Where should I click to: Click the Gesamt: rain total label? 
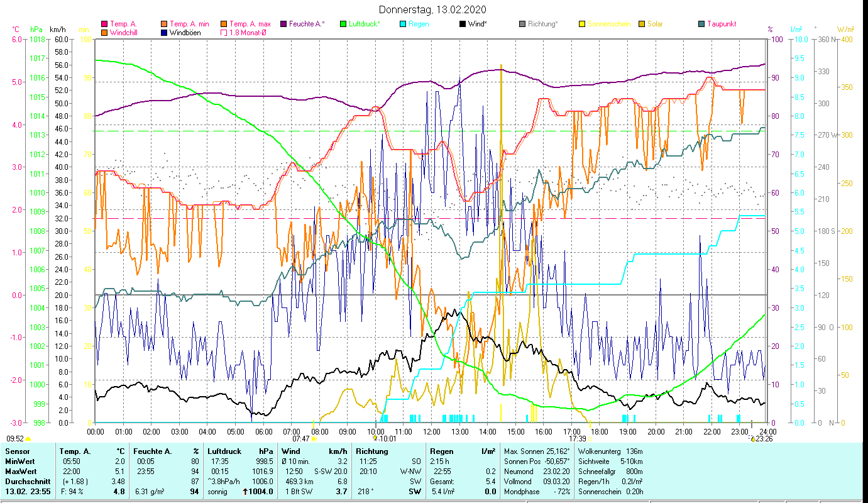[442, 482]
